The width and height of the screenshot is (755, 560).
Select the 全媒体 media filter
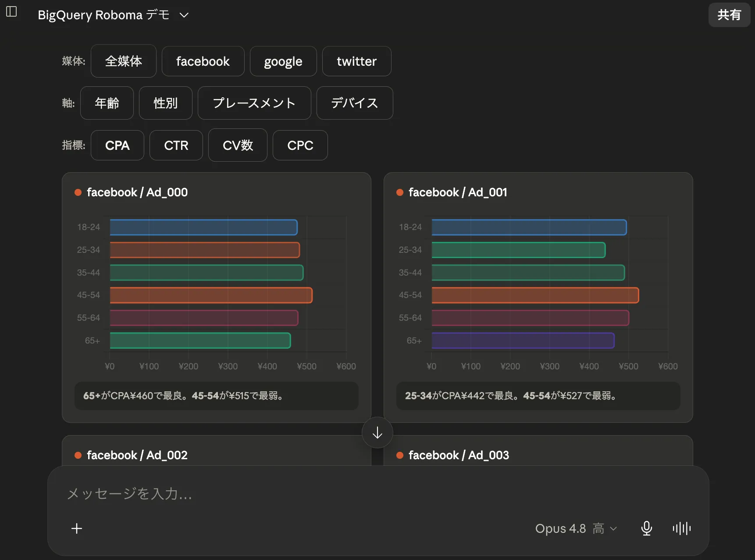coord(124,61)
